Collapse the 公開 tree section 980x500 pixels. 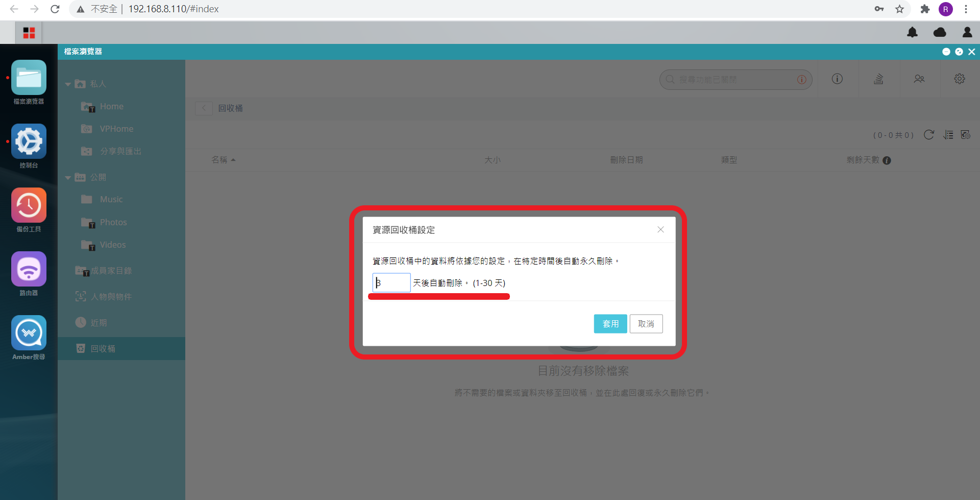click(x=68, y=178)
